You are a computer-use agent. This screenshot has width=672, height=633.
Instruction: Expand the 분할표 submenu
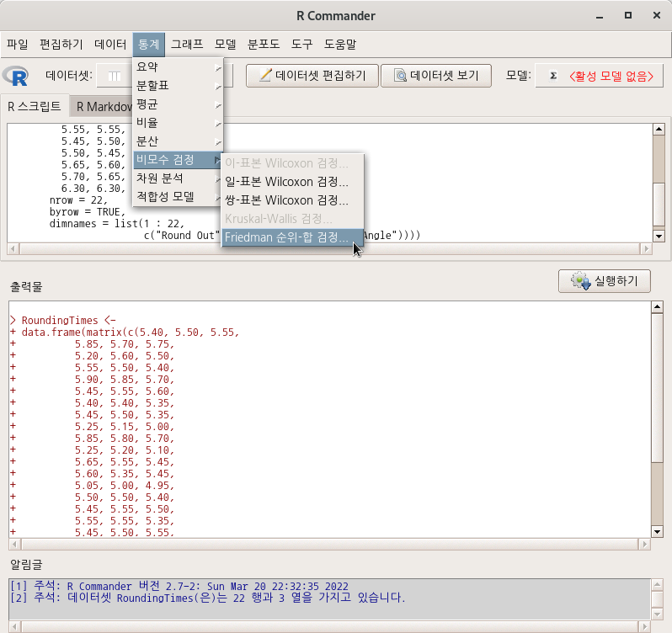click(178, 86)
